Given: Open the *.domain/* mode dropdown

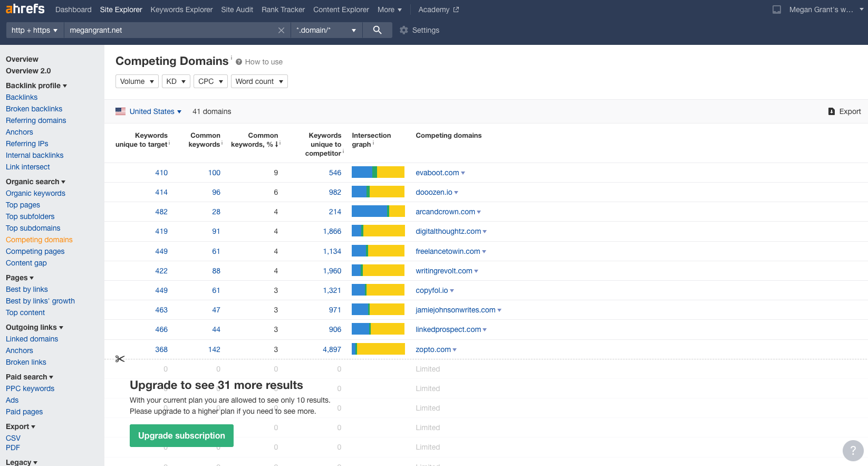Looking at the screenshot, I should (326, 30).
